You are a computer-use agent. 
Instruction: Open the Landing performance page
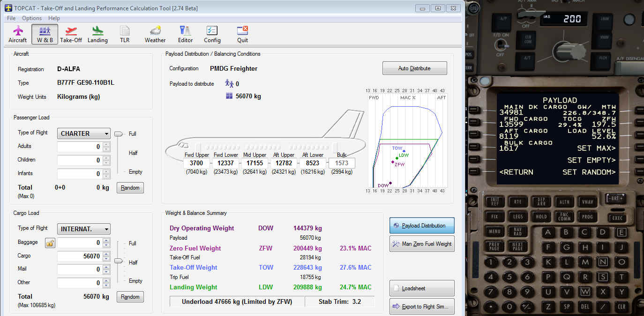pyautogui.click(x=97, y=35)
